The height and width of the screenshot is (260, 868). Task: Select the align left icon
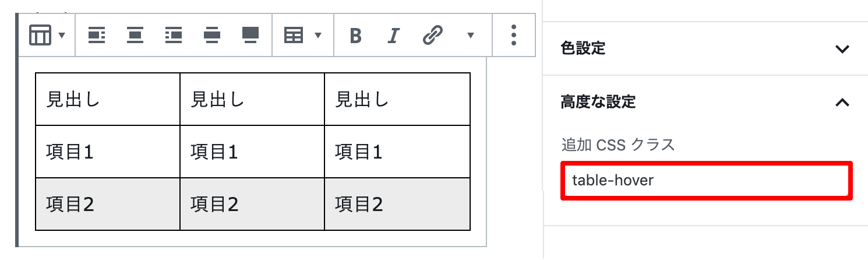coord(97,36)
